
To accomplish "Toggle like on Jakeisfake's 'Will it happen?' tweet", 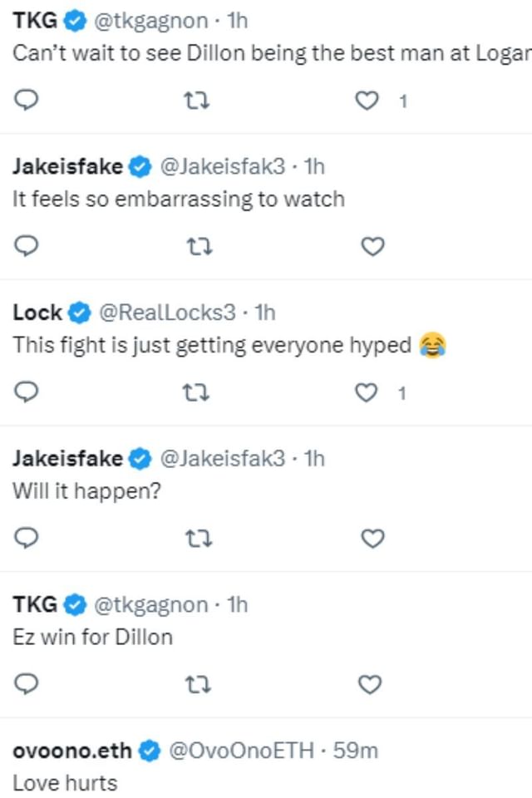I will coord(372,538).
